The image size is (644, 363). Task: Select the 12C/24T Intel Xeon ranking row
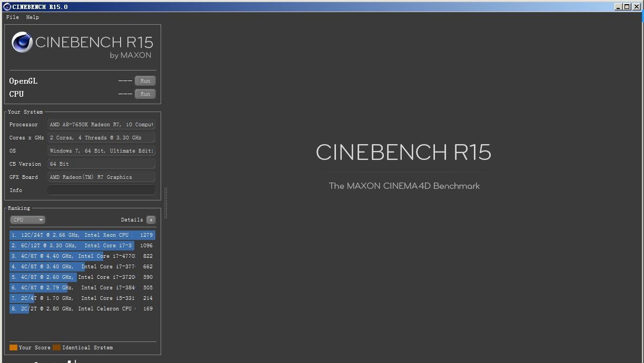(x=82, y=235)
